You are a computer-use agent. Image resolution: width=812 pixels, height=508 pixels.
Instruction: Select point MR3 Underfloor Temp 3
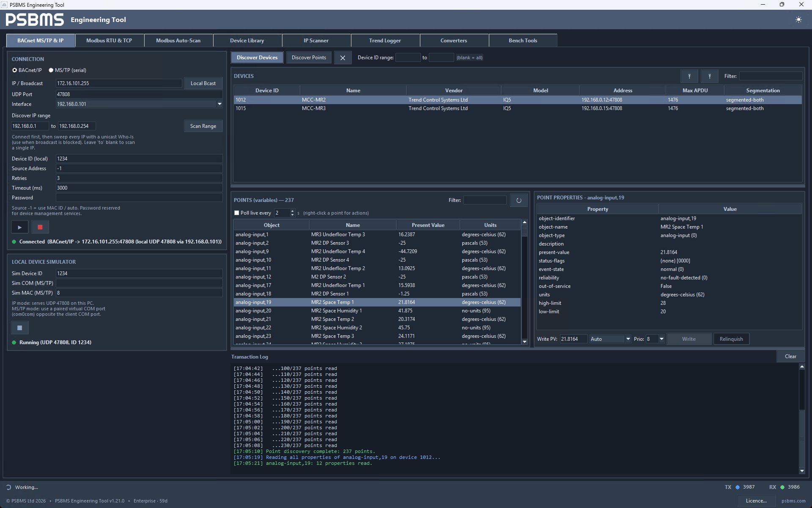click(x=377, y=235)
